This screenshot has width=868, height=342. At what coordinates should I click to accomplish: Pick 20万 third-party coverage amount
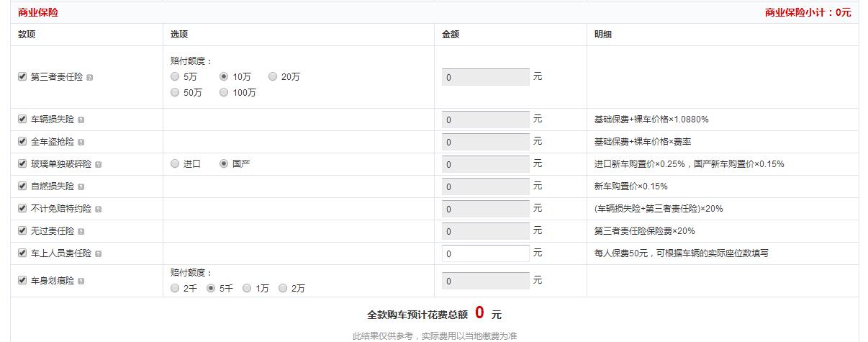click(x=273, y=76)
